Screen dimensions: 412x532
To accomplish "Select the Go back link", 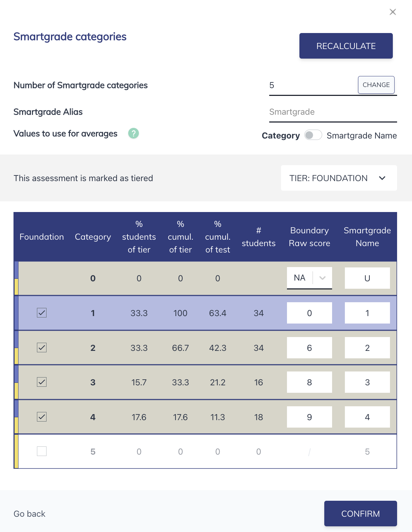I will click(29, 514).
